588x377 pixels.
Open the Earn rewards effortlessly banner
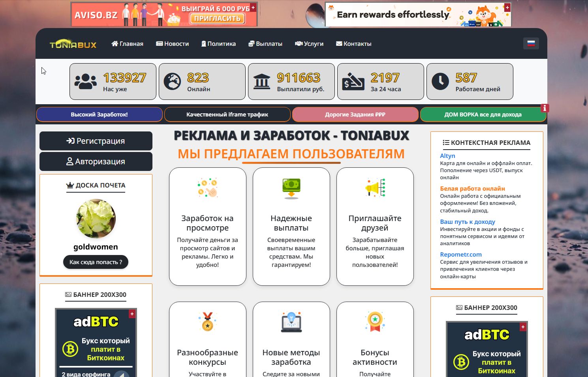click(x=418, y=14)
